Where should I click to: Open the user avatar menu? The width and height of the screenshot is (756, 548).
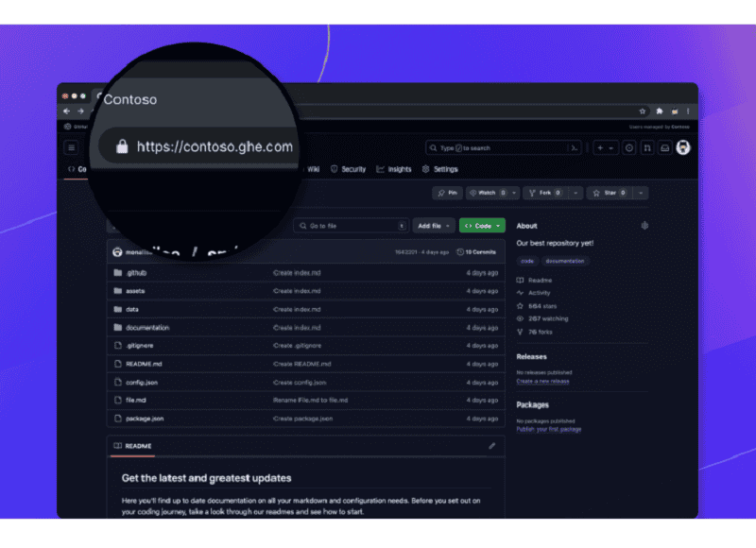coord(683,147)
